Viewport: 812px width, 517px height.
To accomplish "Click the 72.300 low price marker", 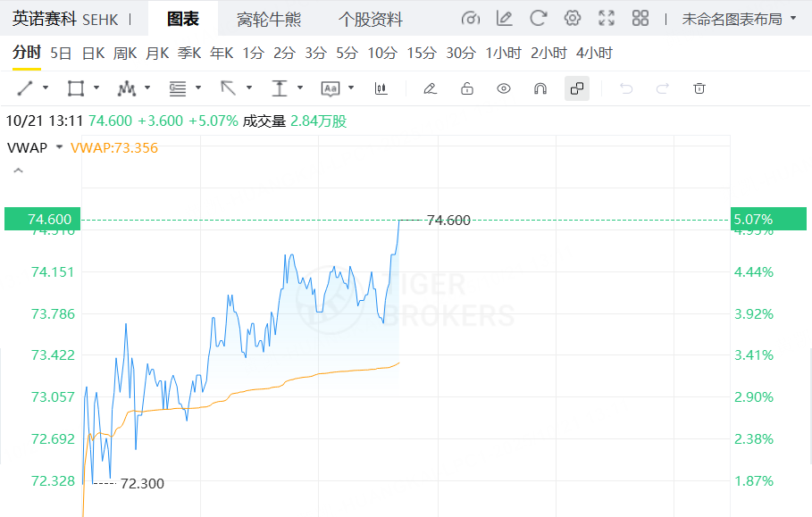I will tap(142, 483).
